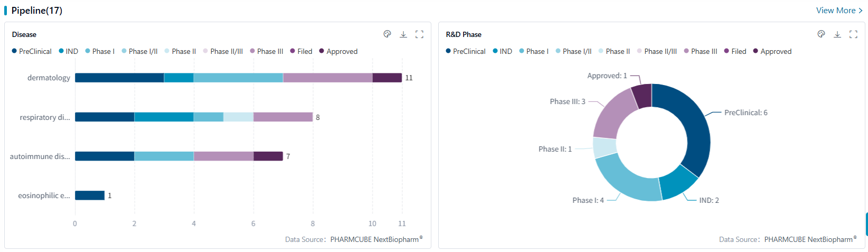This screenshot has height=252, width=868.
Task: Toggle Phase III legend in Disease chart
Action: pyautogui.click(x=267, y=51)
